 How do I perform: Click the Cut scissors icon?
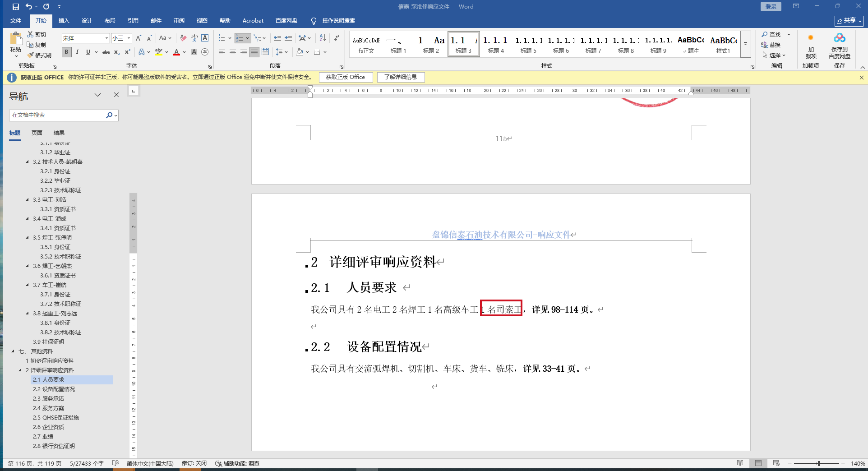point(30,34)
